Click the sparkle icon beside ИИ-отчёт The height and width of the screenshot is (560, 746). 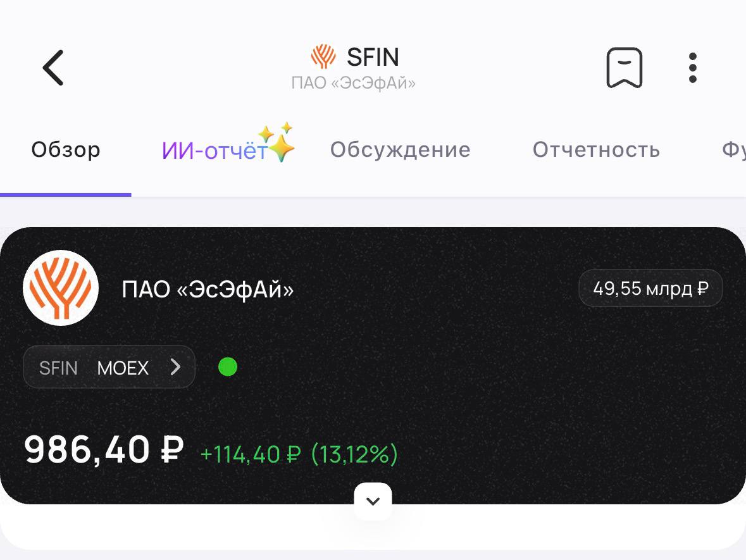pyautogui.click(x=280, y=142)
